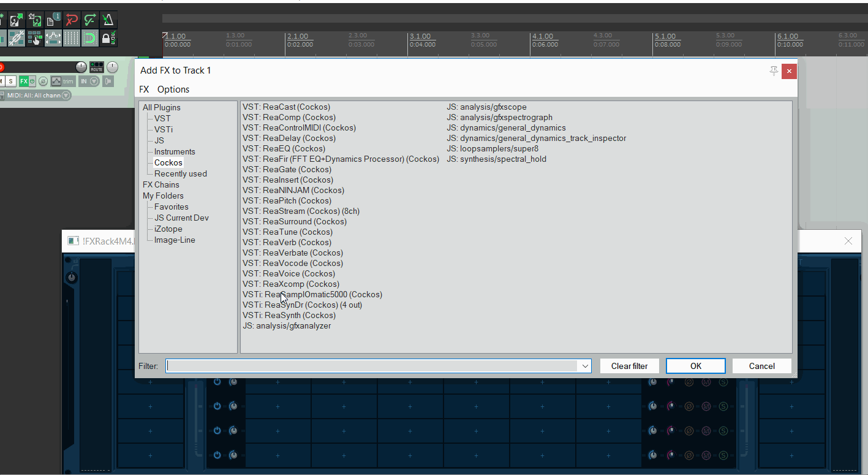Mute bottom rack row with pink M button
This screenshot has height=475, width=868.
tap(706, 455)
